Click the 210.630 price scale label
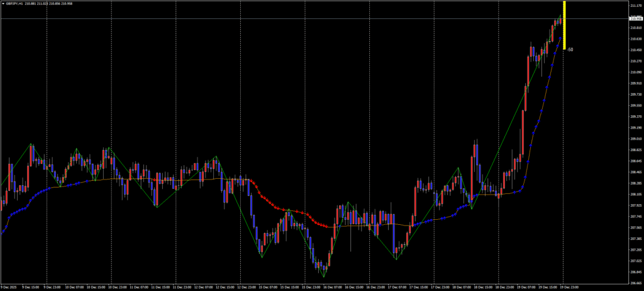Viewport: 644px width, 291px height. (x=636, y=39)
